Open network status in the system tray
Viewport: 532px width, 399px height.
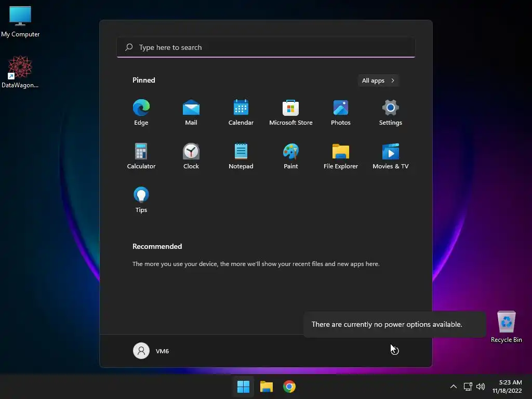(x=468, y=387)
